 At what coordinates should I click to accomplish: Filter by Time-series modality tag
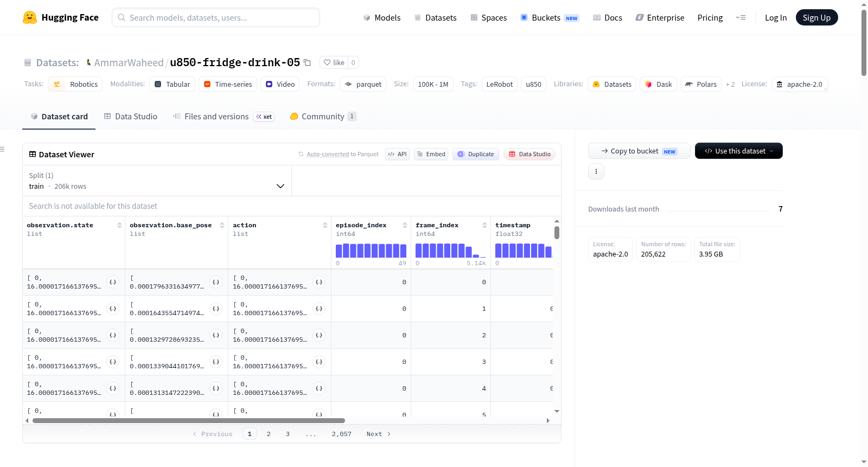coord(228,84)
